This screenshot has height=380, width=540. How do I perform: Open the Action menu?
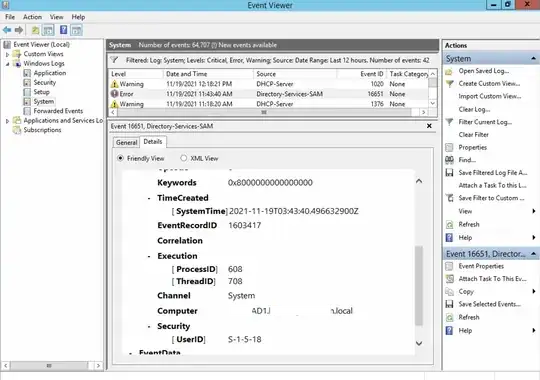(32, 17)
